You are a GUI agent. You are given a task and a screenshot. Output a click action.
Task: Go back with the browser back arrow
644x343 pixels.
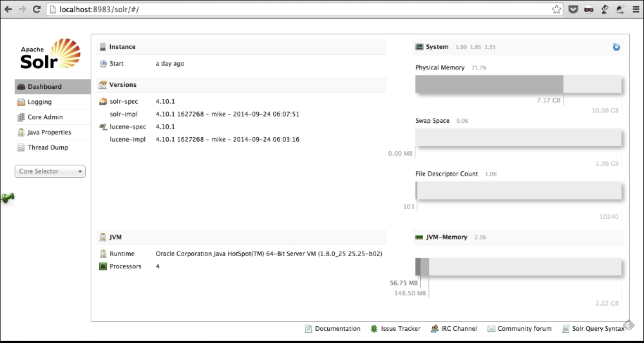pyautogui.click(x=8, y=9)
